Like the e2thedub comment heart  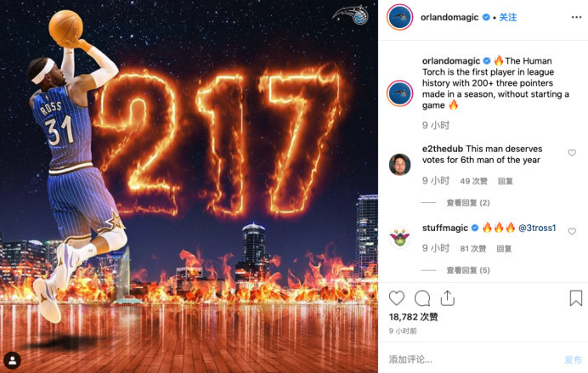click(572, 153)
